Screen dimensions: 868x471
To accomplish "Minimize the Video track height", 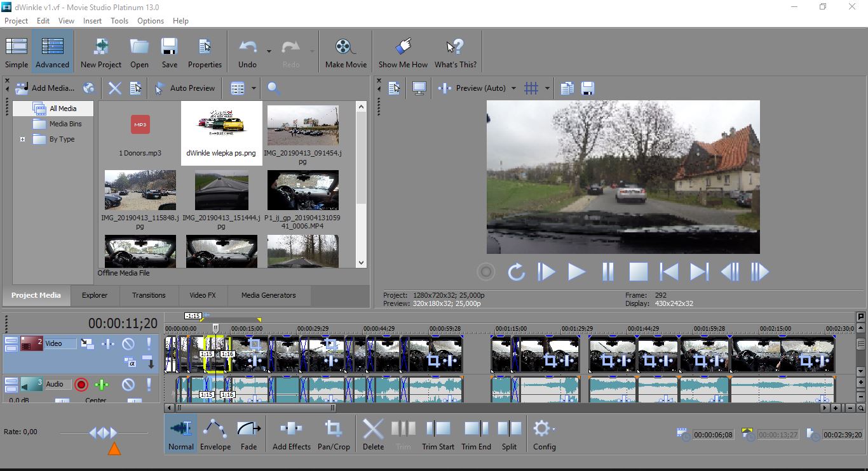I will click(10, 341).
